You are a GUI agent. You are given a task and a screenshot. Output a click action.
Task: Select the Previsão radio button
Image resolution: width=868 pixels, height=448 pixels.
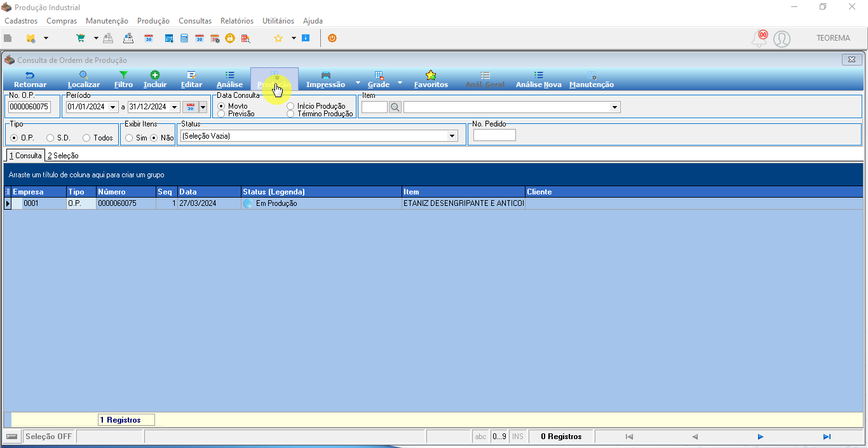tap(221, 114)
